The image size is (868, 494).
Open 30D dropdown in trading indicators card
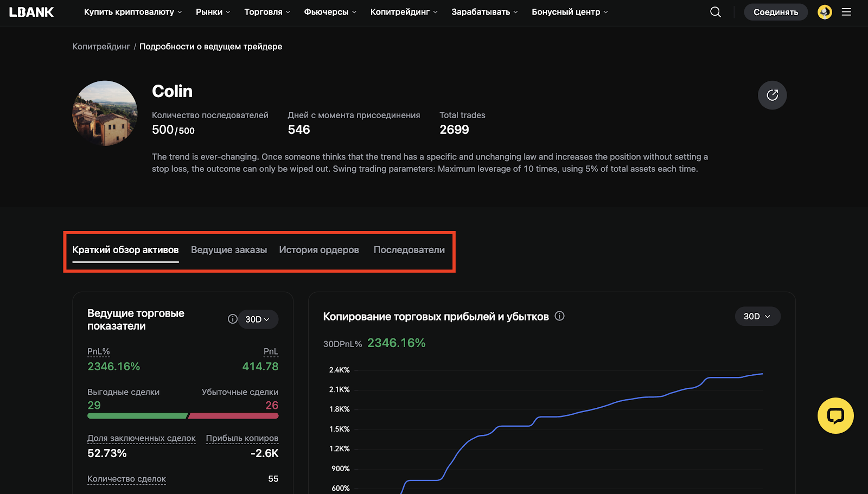[x=258, y=319]
